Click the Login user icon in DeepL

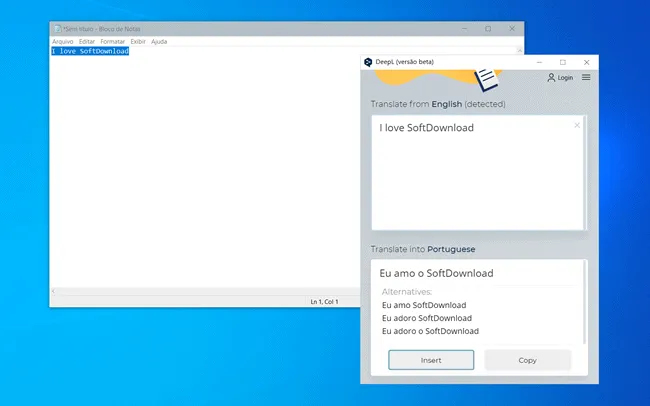coord(551,78)
